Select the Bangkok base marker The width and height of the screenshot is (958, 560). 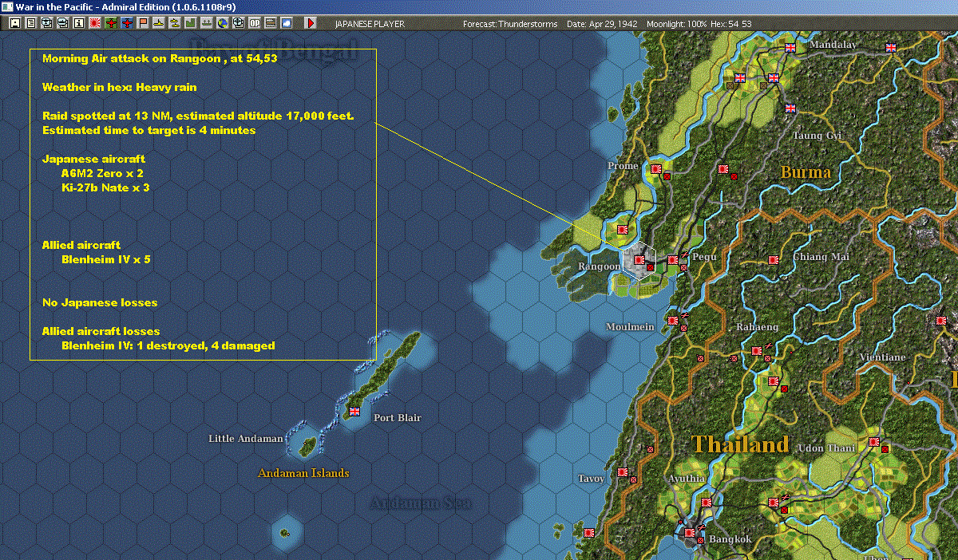pyautogui.click(x=690, y=532)
